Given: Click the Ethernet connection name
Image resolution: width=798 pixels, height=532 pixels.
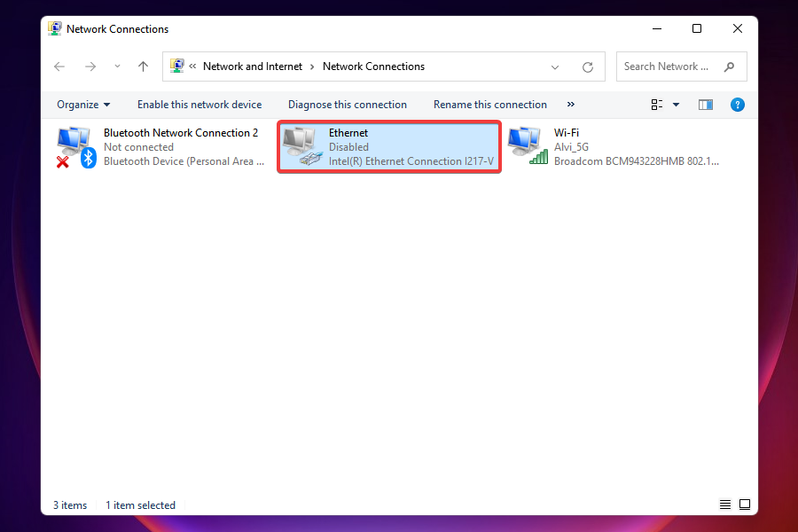Looking at the screenshot, I should 348,133.
